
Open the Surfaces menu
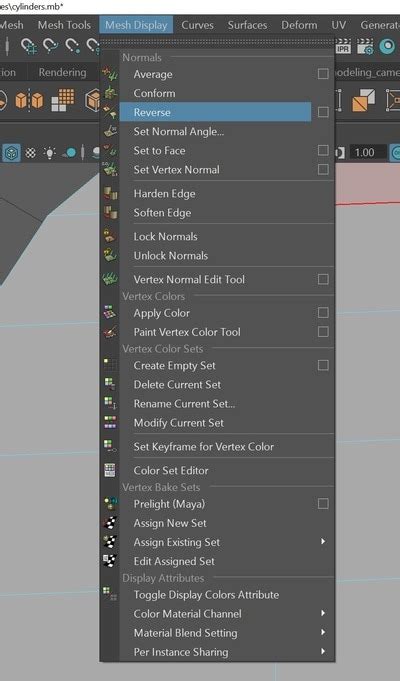[248, 25]
